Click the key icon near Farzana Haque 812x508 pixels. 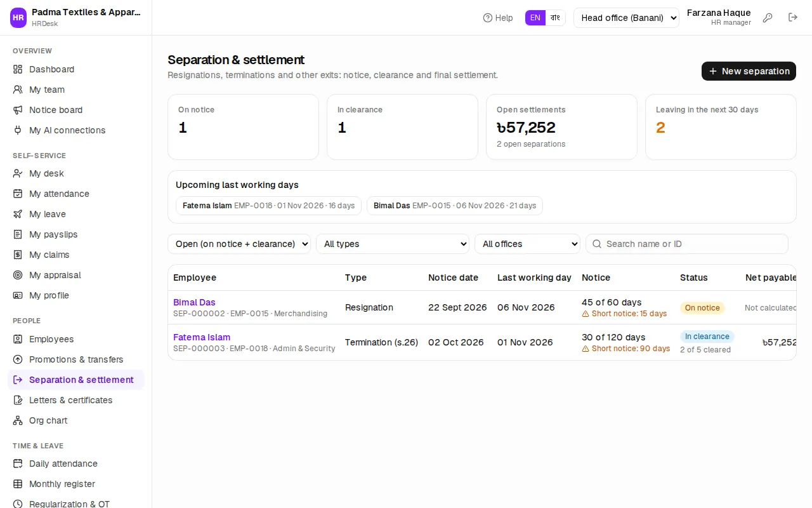click(x=768, y=18)
